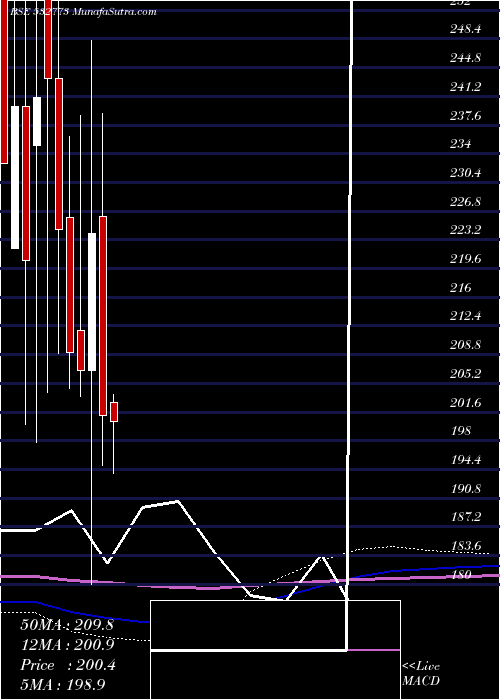Click the small last red candlestick near 201.6
The width and height of the screenshot is (500, 700).
[114, 412]
